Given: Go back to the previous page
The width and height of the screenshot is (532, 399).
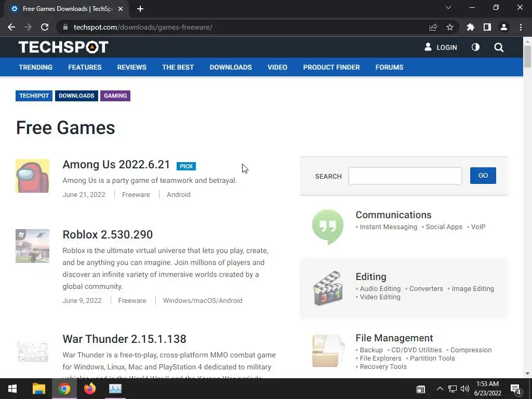Looking at the screenshot, I should point(11,27).
